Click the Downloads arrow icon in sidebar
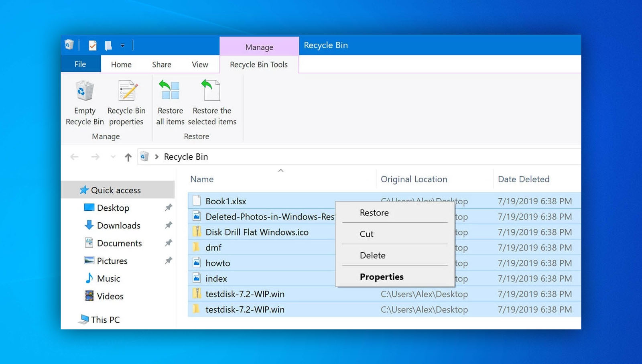This screenshot has height=364, width=642. [89, 225]
